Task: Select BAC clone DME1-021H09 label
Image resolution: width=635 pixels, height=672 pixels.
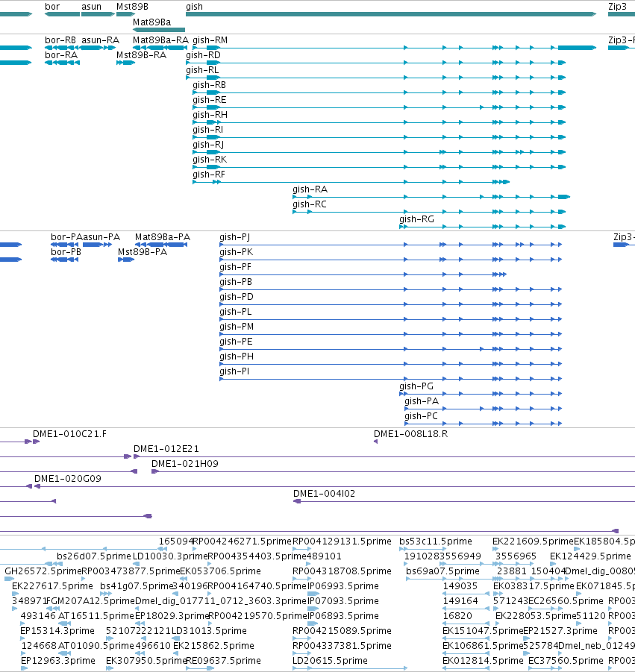Action: (185, 464)
